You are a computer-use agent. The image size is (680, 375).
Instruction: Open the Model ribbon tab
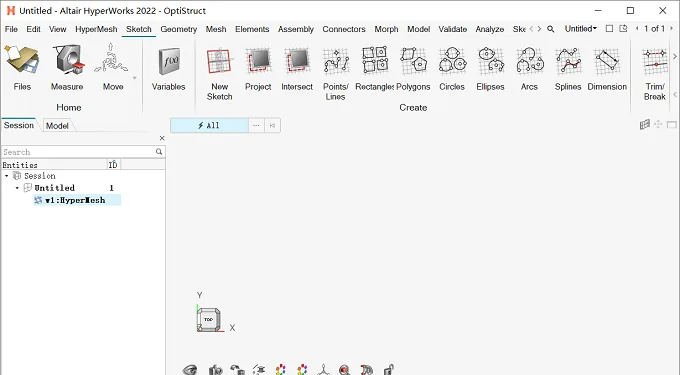(418, 29)
